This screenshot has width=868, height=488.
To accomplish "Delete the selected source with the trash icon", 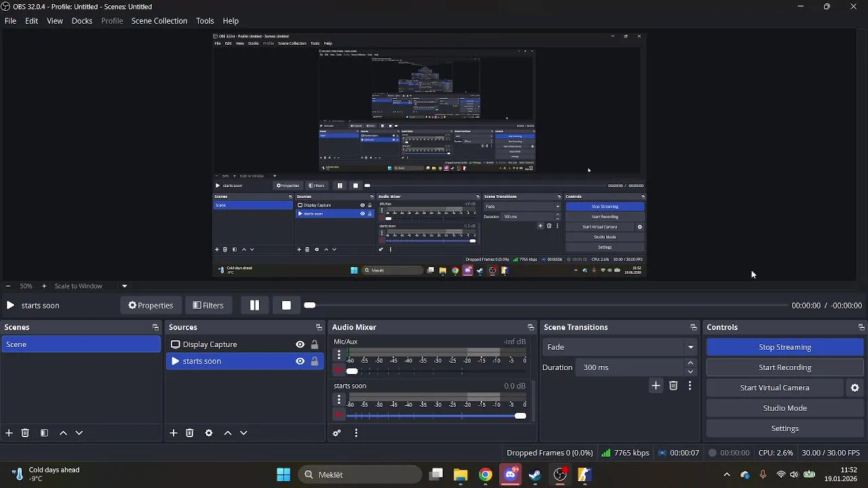I will click(190, 433).
